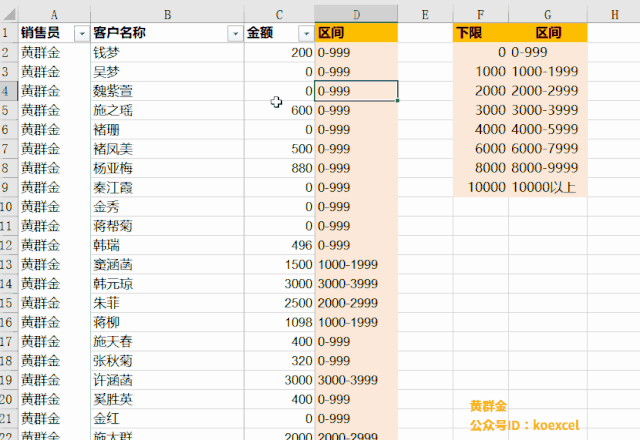Select customer cell 张秋菊
640x440 pixels.
167,361
